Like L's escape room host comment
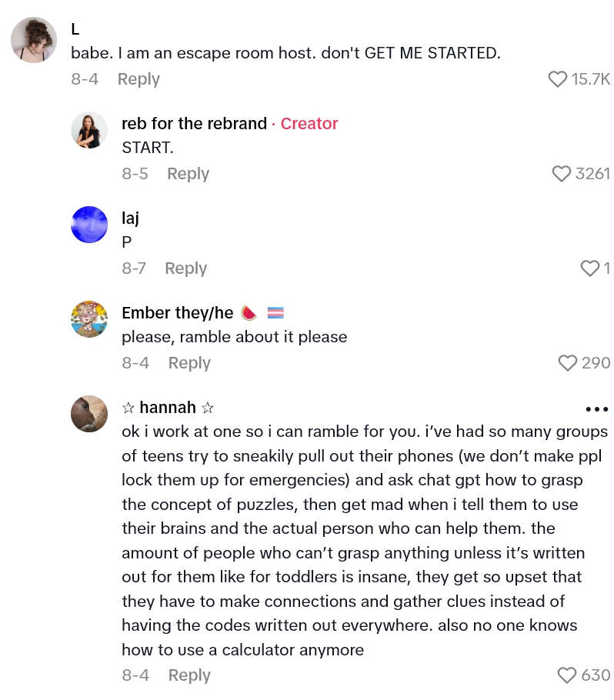The width and height of the screenshot is (614, 700). pyautogui.click(x=557, y=78)
